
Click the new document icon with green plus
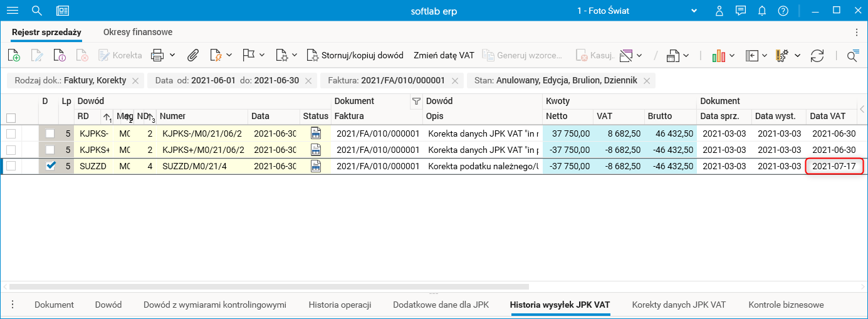pyautogui.click(x=14, y=55)
